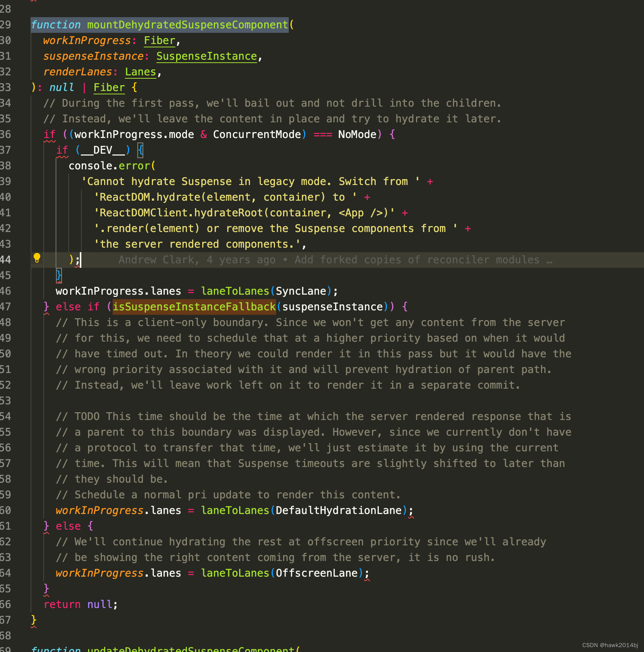Click the null return type on line 33

click(62, 87)
